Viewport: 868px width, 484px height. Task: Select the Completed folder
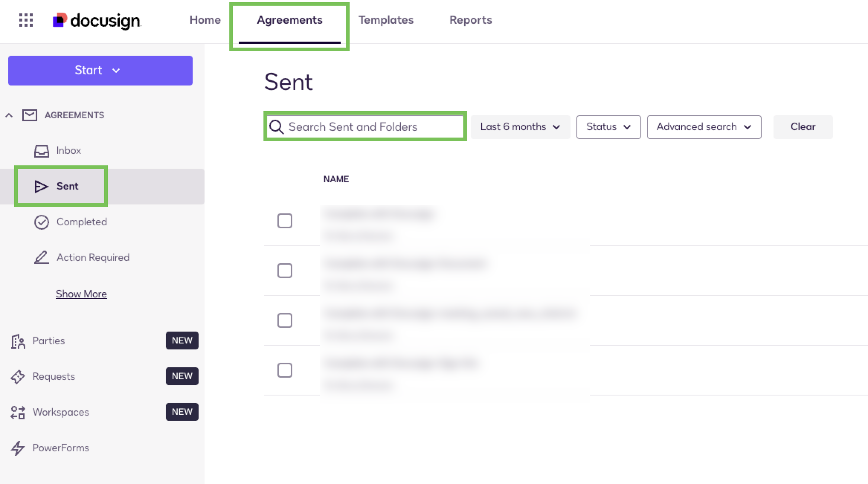[x=81, y=222]
